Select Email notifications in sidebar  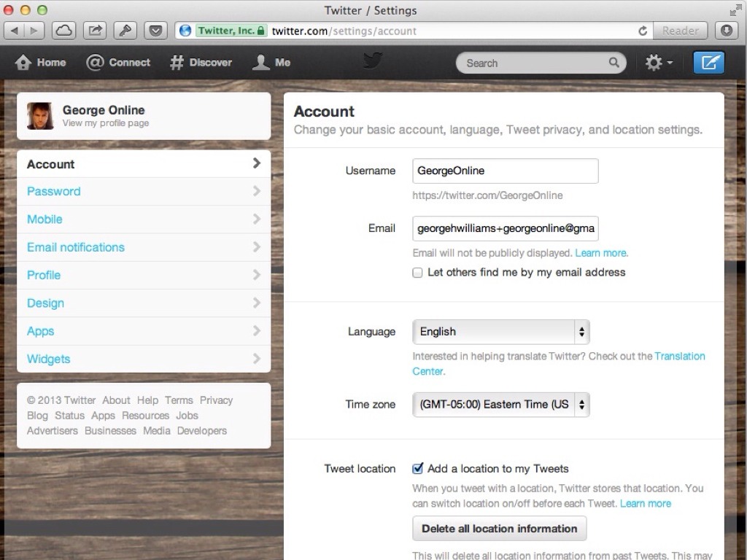coord(76,247)
